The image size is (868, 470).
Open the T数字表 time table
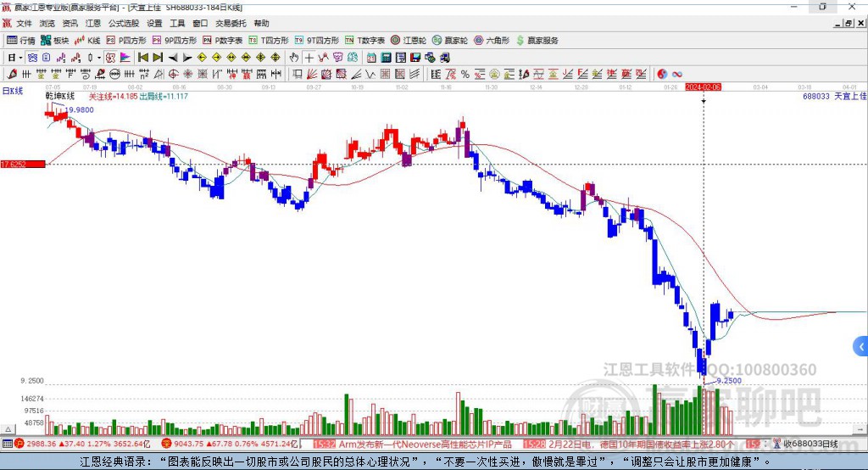364,40
